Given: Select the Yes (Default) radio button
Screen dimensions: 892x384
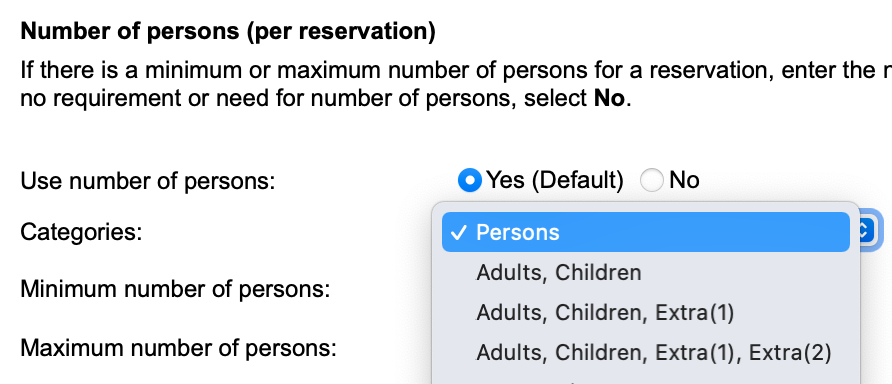Looking at the screenshot, I should 470,180.
